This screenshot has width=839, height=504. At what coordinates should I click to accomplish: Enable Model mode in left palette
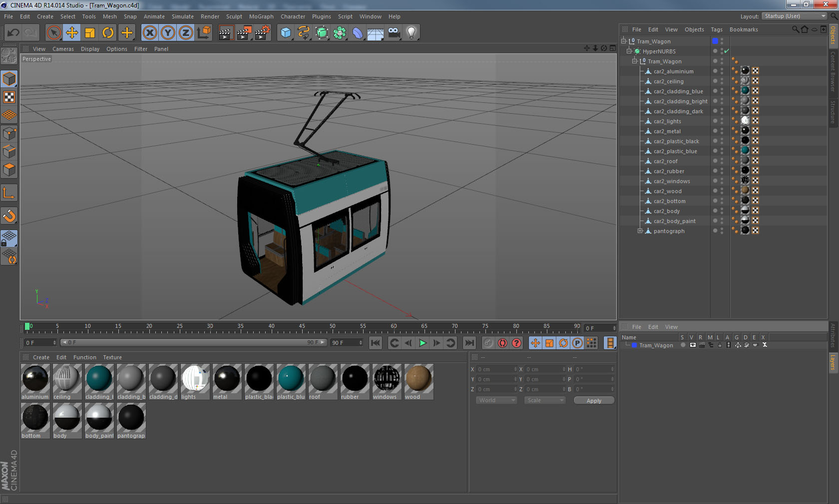9,79
